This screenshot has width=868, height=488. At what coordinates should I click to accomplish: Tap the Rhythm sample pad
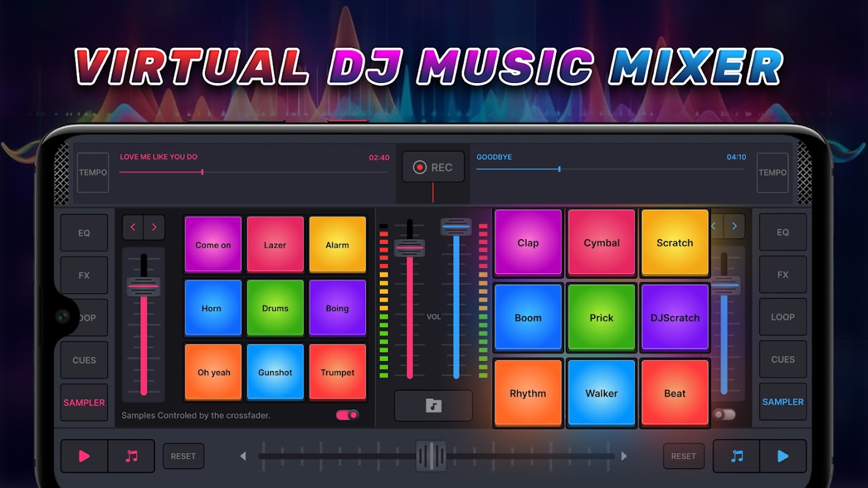(528, 393)
